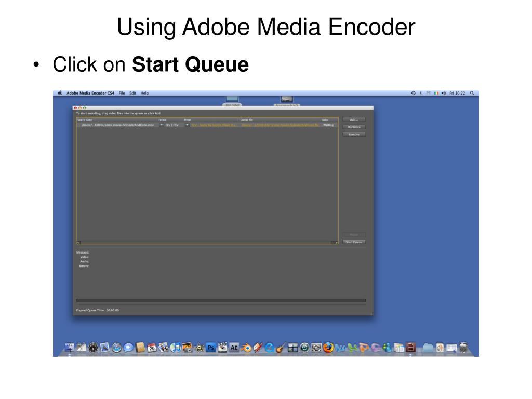The width and height of the screenshot is (532, 399).
Task: Click the Fri 10:22 clock
Action: 457,93
